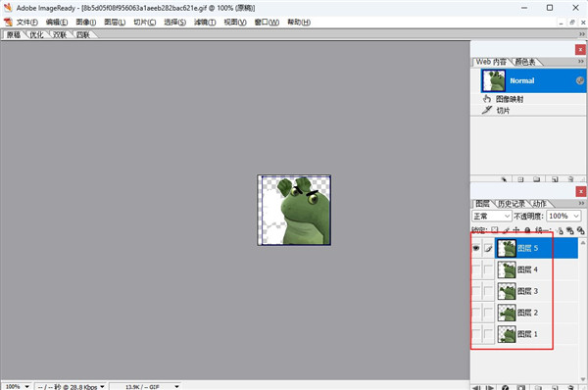Toggle lock image pixels brush icon
The width and height of the screenshot is (588, 390).
point(506,230)
